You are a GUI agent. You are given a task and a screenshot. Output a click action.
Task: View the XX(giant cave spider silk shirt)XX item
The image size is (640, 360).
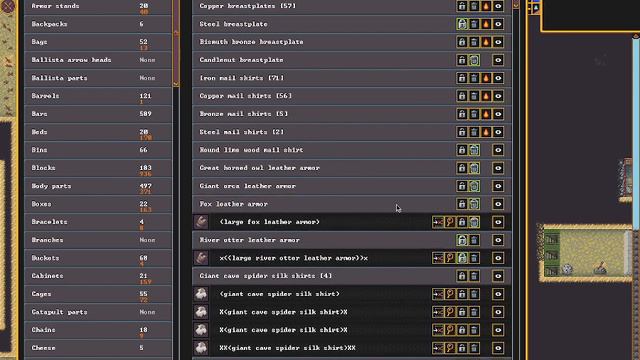pos(450,348)
